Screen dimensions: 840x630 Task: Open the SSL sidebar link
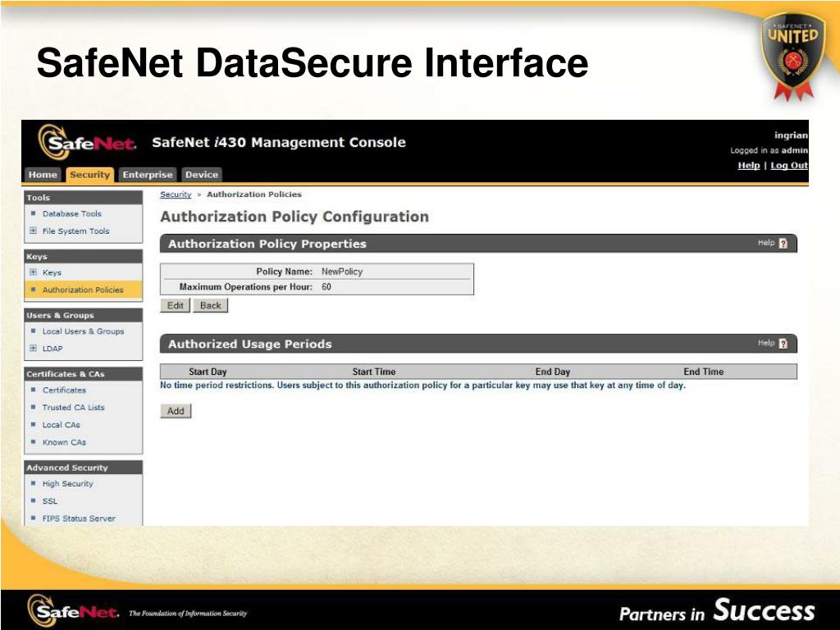click(x=50, y=501)
